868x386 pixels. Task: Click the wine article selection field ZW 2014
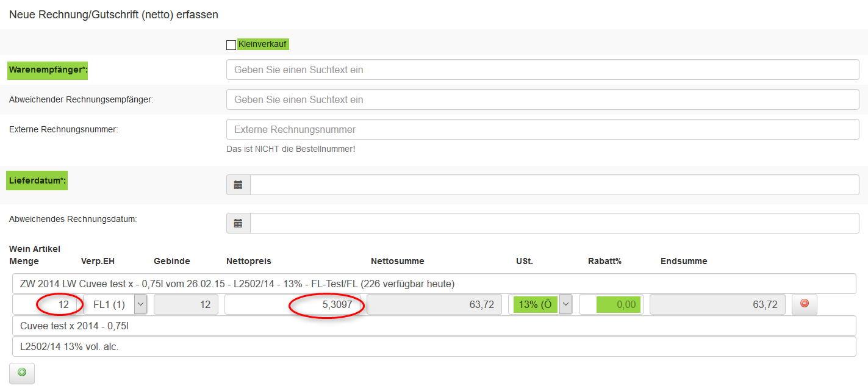(433, 284)
